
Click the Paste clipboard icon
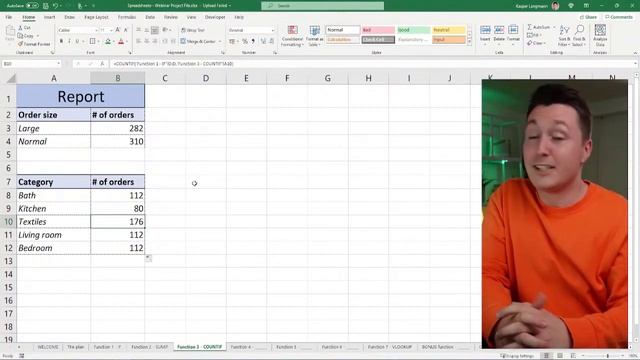(10, 32)
